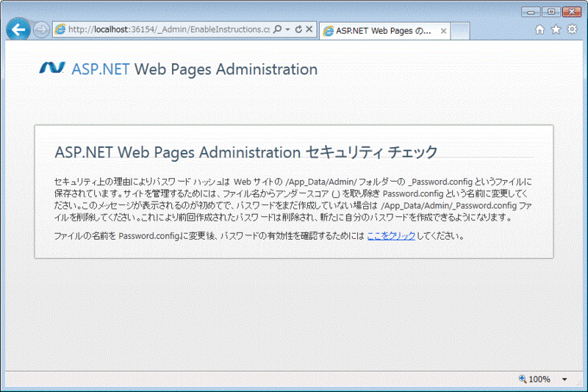The width and height of the screenshot is (588, 392).
Task: Click the ASP.NET wave logo
Action: coord(52,68)
